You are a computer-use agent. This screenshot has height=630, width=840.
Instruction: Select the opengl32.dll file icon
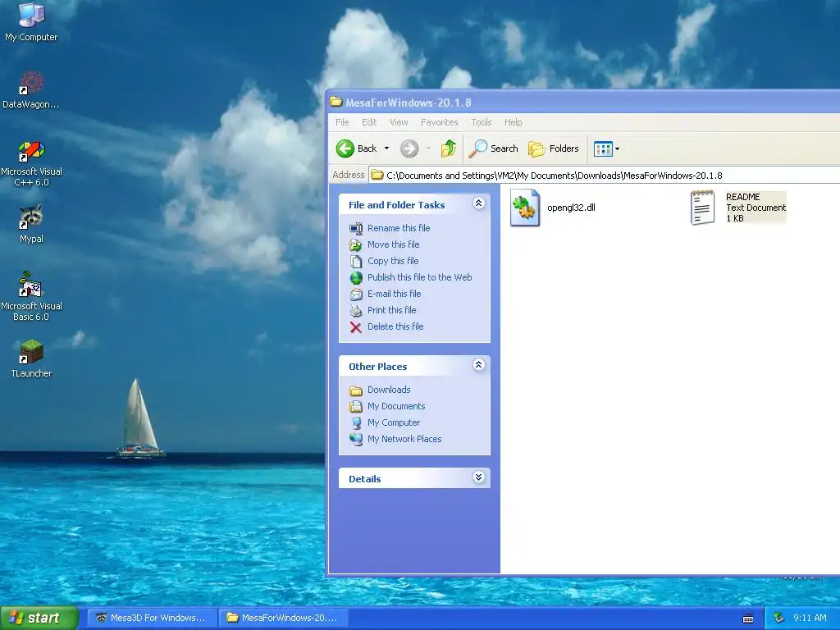pyautogui.click(x=524, y=208)
